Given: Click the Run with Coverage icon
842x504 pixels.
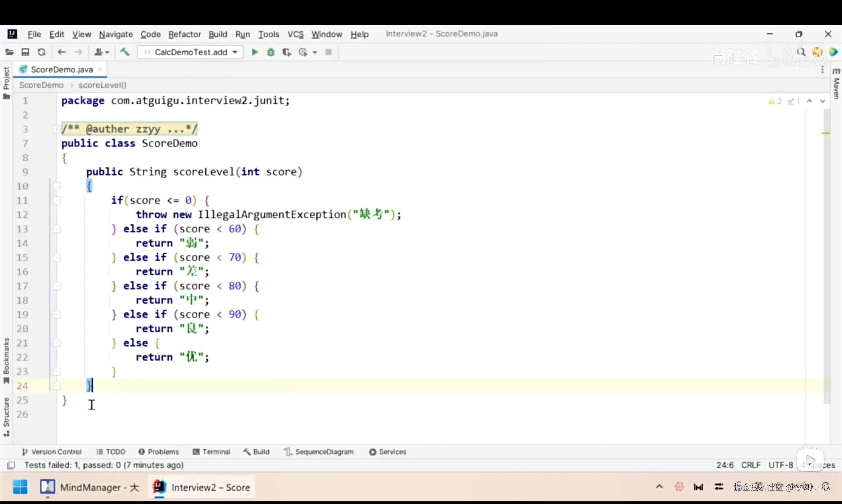Looking at the screenshot, I should click(287, 52).
